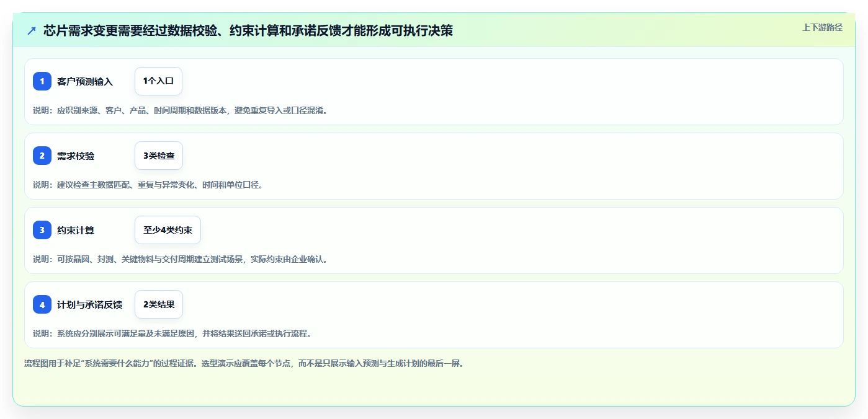Click step number 4 badge
The image size is (868, 419).
pyautogui.click(x=42, y=304)
